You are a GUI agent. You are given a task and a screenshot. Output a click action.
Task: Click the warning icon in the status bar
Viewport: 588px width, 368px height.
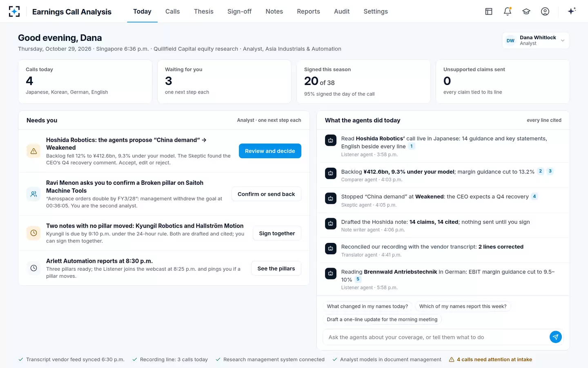[452, 359]
